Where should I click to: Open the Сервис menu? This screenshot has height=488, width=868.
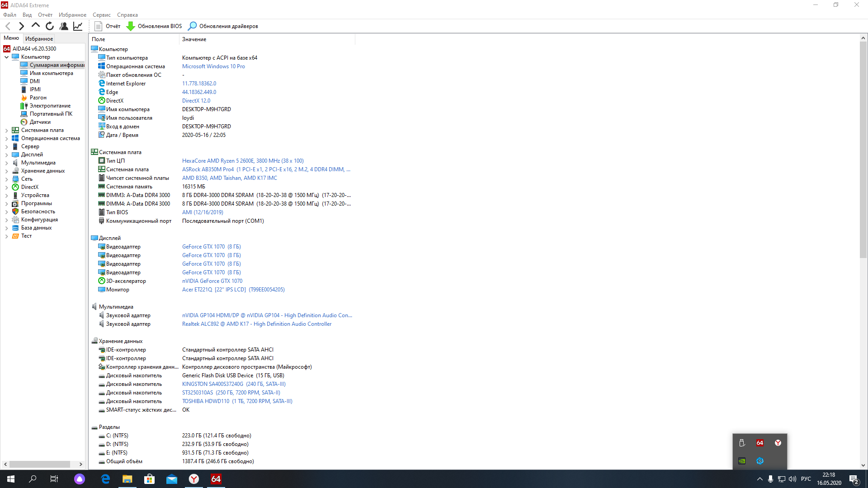pyautogui.click(x=101, y=15)
